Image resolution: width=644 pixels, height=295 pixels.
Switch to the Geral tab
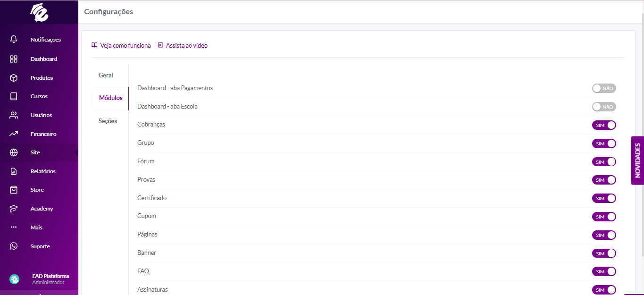coord(106,76)
